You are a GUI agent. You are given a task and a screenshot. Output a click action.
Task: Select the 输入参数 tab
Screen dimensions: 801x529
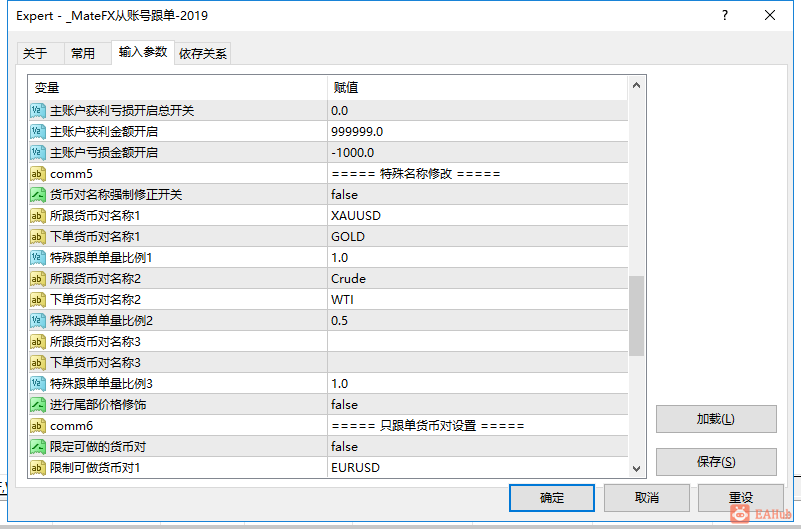(x=143, y=52)
